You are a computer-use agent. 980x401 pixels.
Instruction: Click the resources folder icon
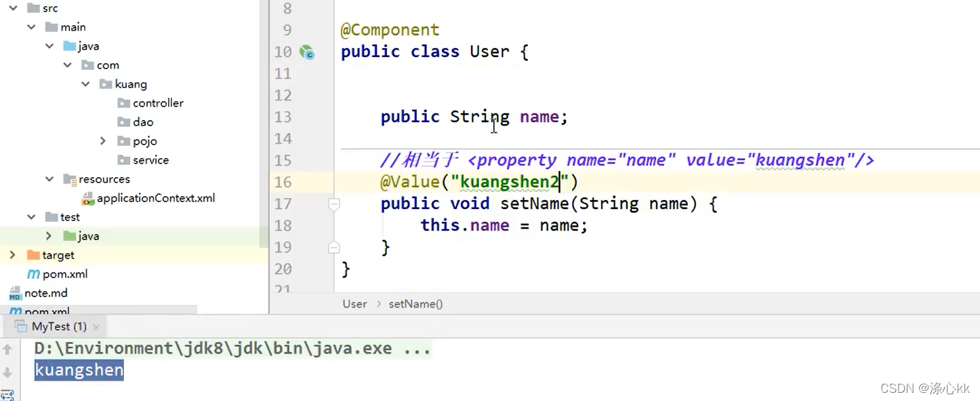click(x=69, y=179)
